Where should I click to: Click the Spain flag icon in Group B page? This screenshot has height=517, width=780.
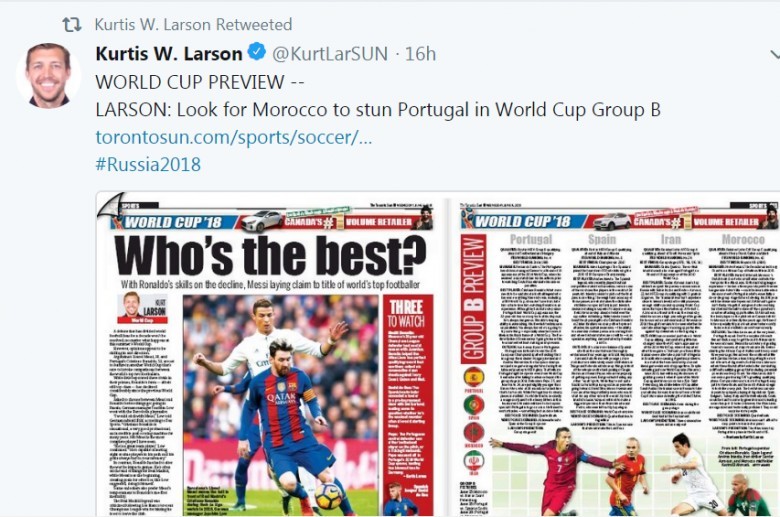[474, 377]
